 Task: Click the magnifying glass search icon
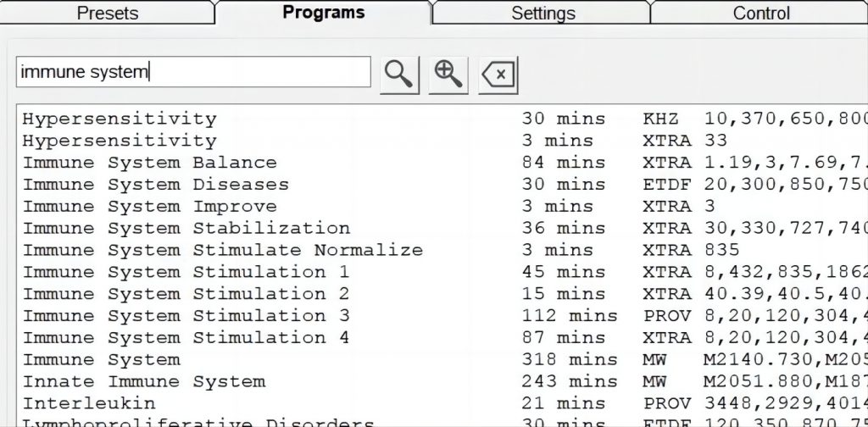click(x=398, y=75)
